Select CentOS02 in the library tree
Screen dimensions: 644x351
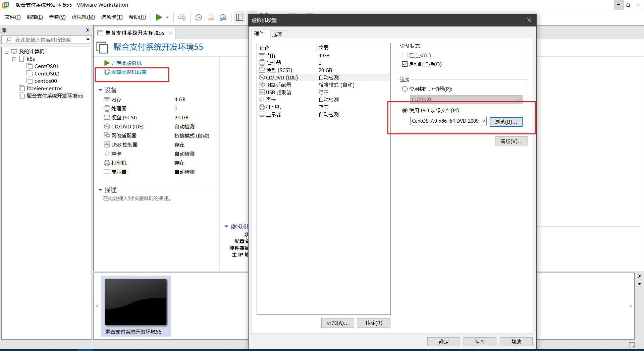[47, 74]
